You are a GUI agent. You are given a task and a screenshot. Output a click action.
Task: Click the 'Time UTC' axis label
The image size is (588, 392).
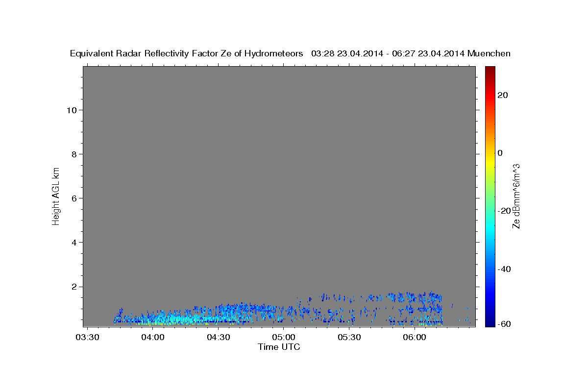pos(279,347)
